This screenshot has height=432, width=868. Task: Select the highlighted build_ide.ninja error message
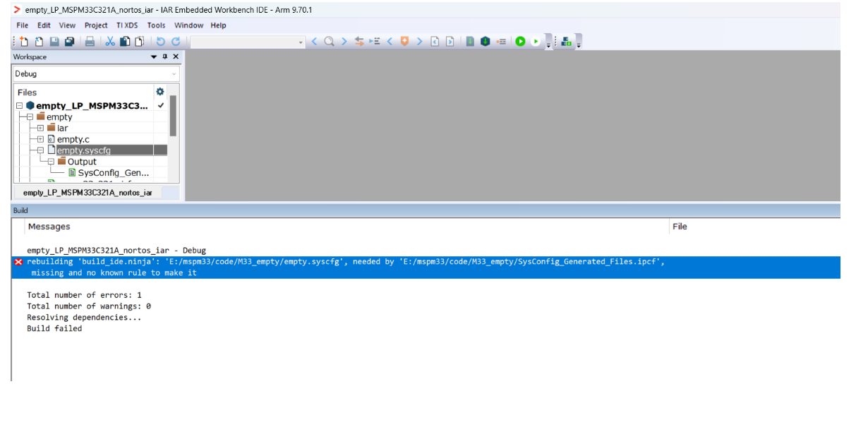[426, 268]
